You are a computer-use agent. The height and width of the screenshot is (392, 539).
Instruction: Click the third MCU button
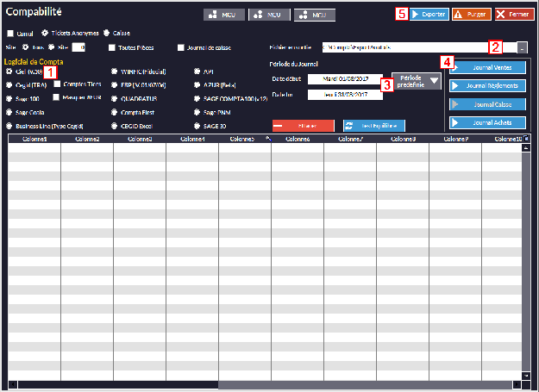pyautogui.click(x=314, y=15)
